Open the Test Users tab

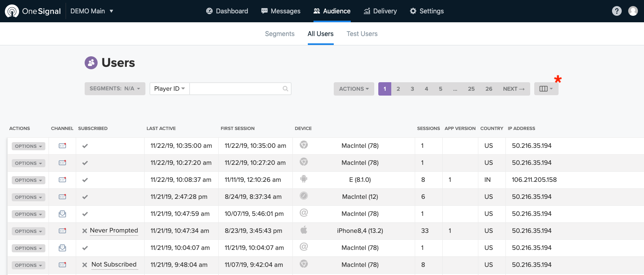(362, 34)
